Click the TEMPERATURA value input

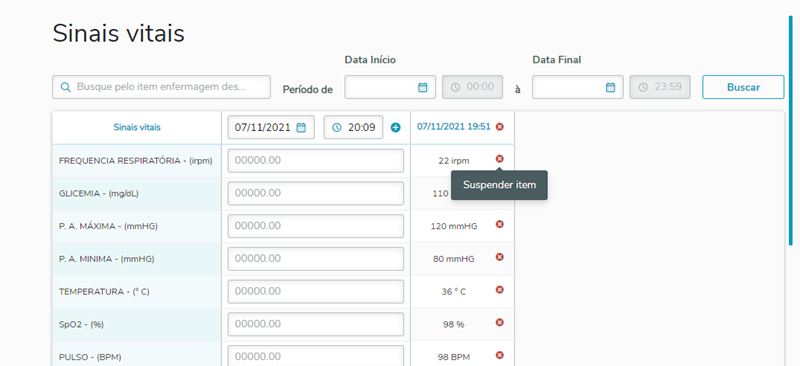tap(316, 291)
